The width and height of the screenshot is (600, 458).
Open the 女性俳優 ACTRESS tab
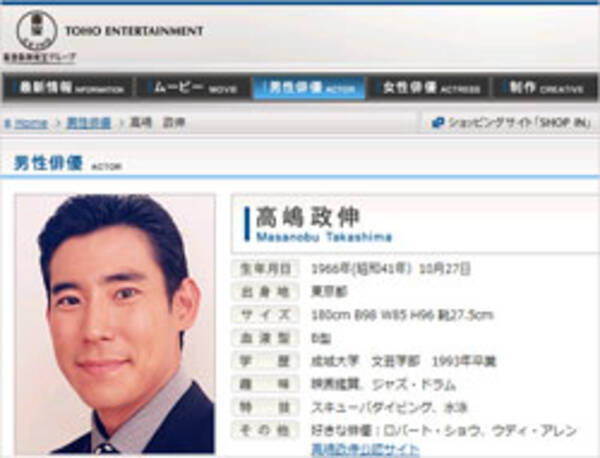coord(429,88)
